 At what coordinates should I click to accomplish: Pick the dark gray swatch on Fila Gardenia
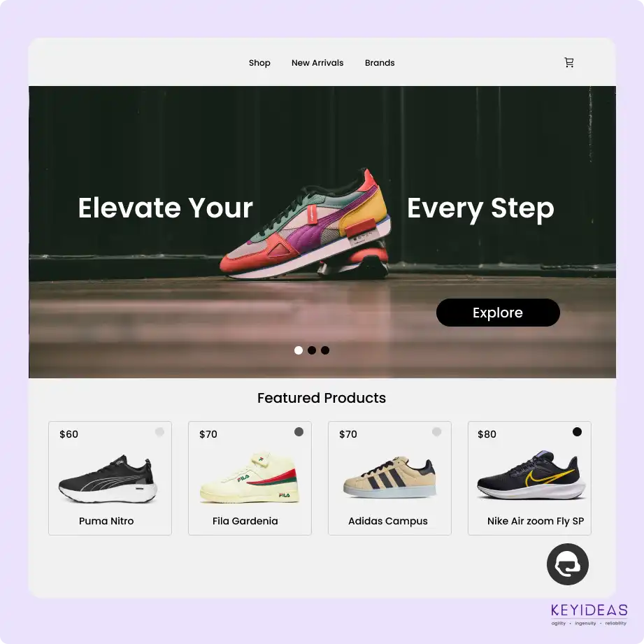click(x=299, y=431)
